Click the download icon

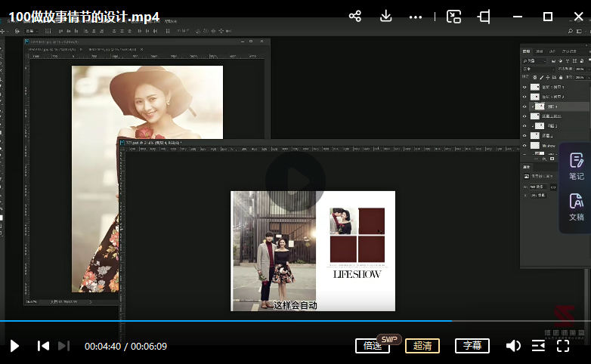pos(385,16)
